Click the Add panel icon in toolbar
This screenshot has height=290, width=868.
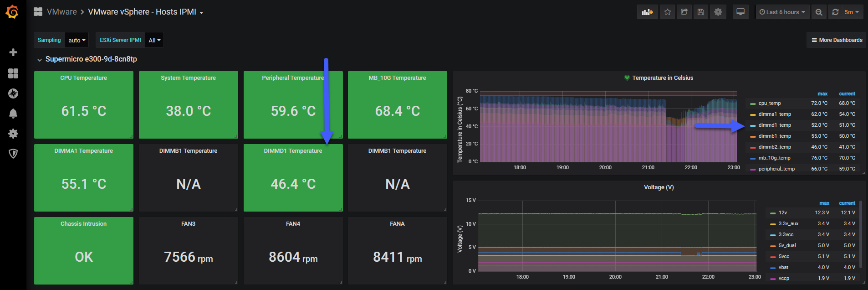click(x=647, y=12)
